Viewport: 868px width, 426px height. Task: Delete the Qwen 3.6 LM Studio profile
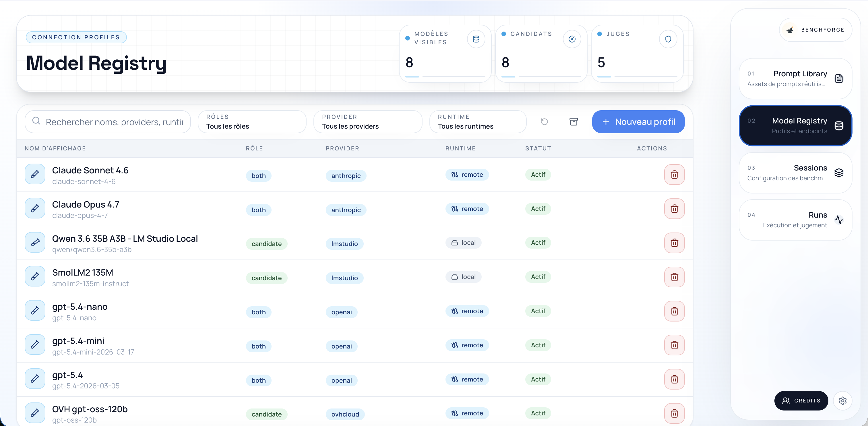click(x=674, y=243)
